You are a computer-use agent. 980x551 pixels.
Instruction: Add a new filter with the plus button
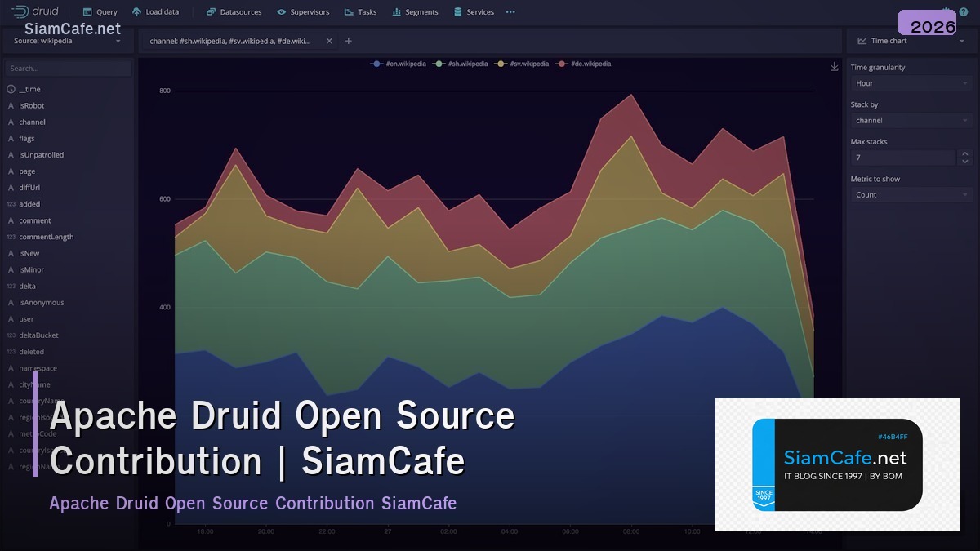coord(348,39)
